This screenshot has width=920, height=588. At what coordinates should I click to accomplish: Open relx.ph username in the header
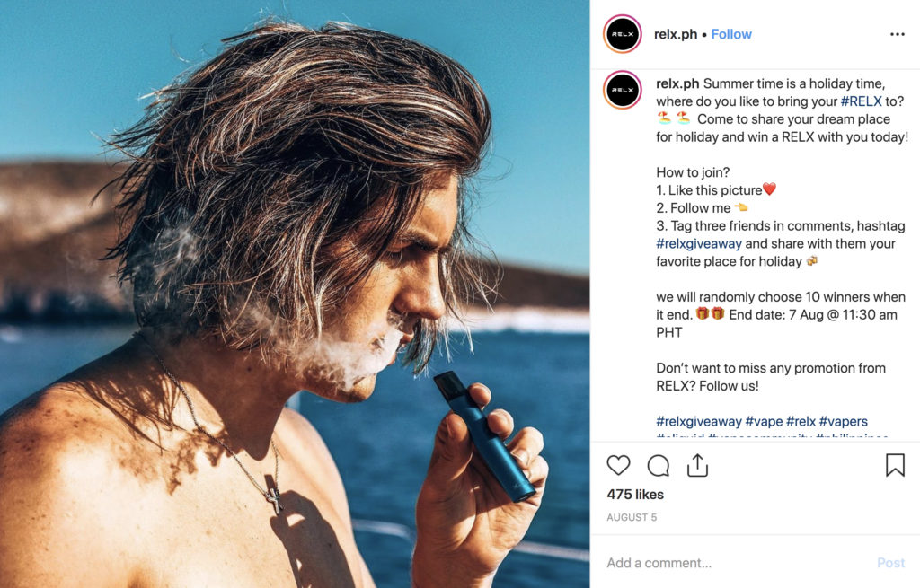coord(676,35)
